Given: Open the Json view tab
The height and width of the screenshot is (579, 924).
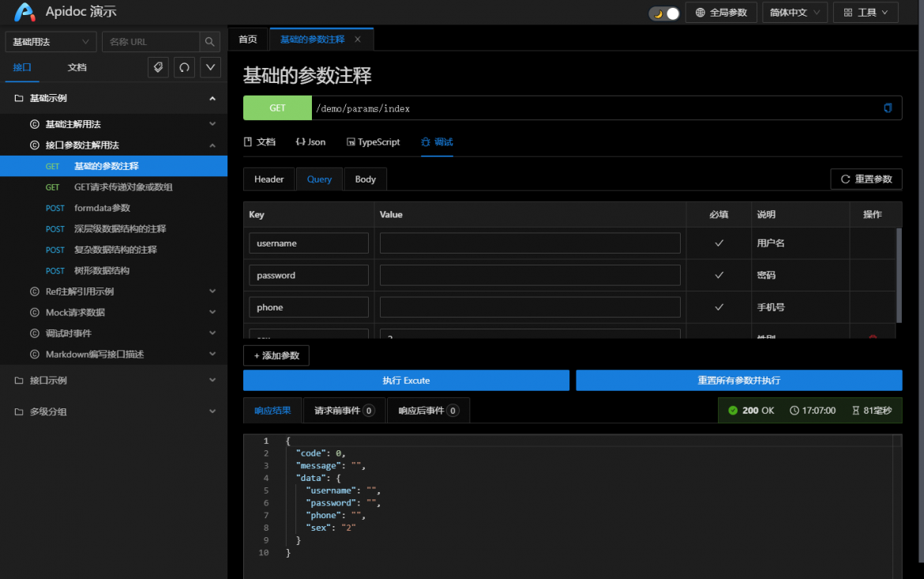Looking at the screenshot, I should pos(310,142).
